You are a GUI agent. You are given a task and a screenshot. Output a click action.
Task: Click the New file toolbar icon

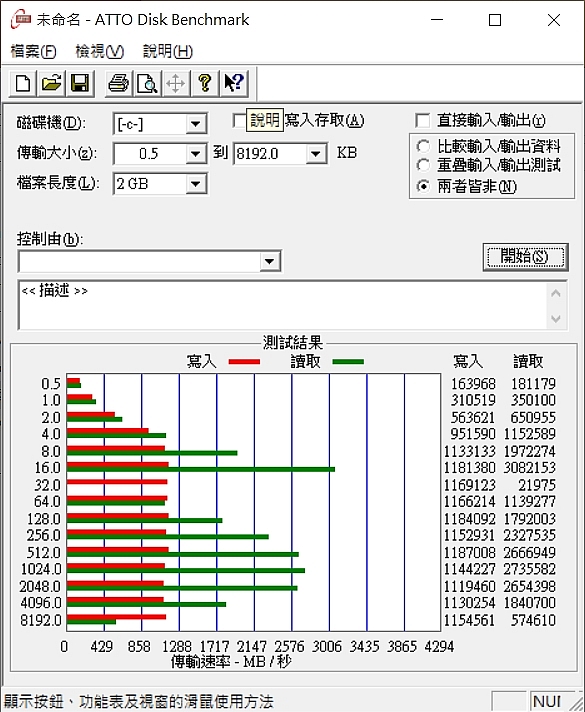23,84
